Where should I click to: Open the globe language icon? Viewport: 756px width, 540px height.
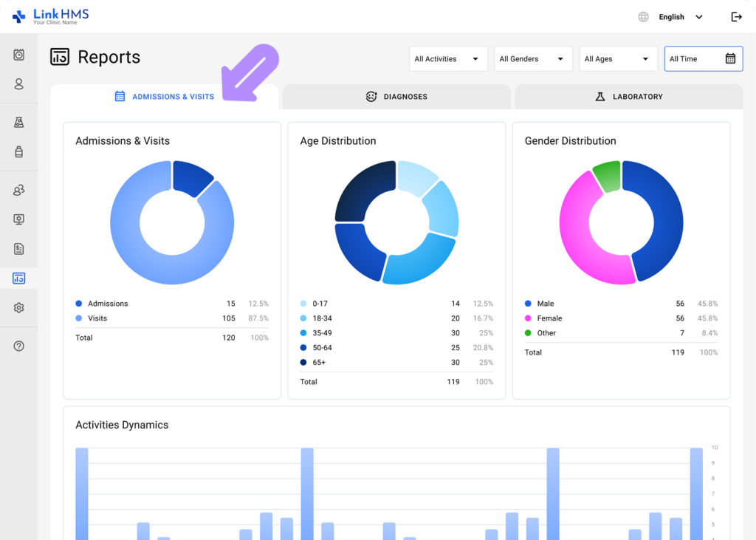642,16
